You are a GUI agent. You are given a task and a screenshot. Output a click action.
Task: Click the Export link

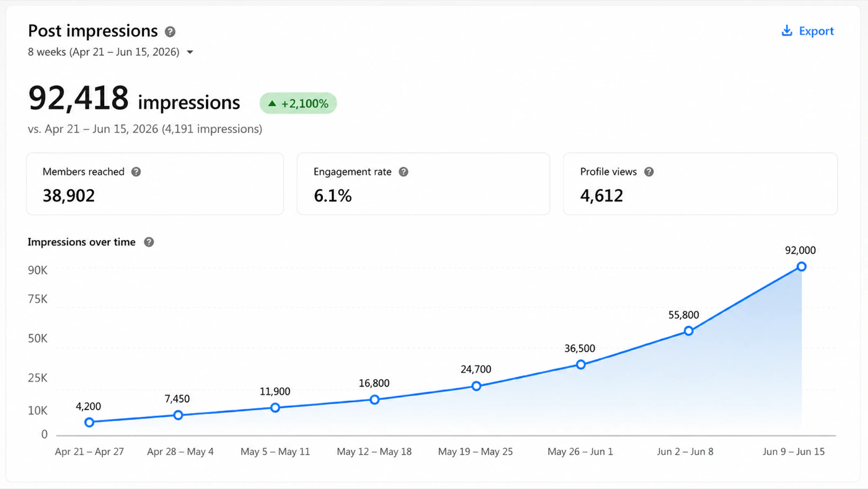click(x=808, y=31)
